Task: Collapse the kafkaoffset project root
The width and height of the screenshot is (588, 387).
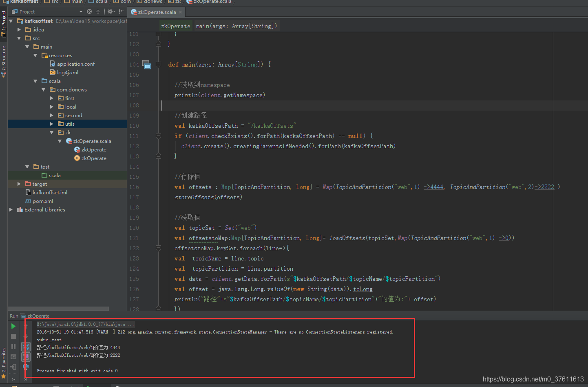Action: point(11,21)
